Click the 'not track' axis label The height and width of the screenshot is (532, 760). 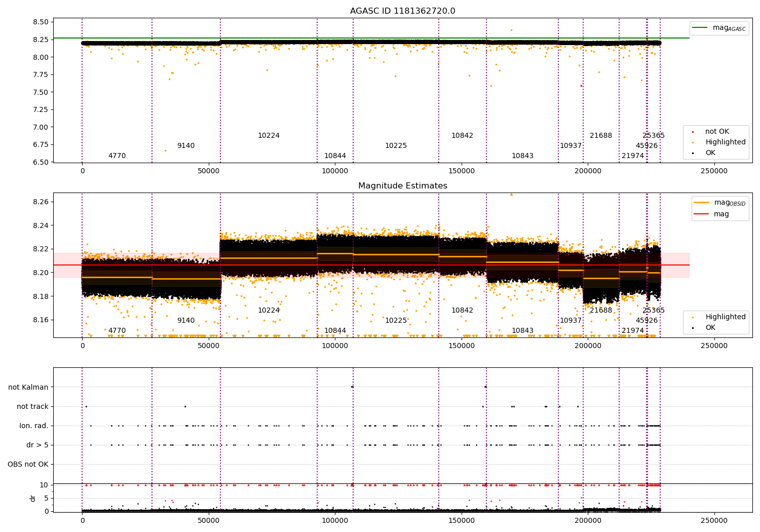[x=32, y=406]
